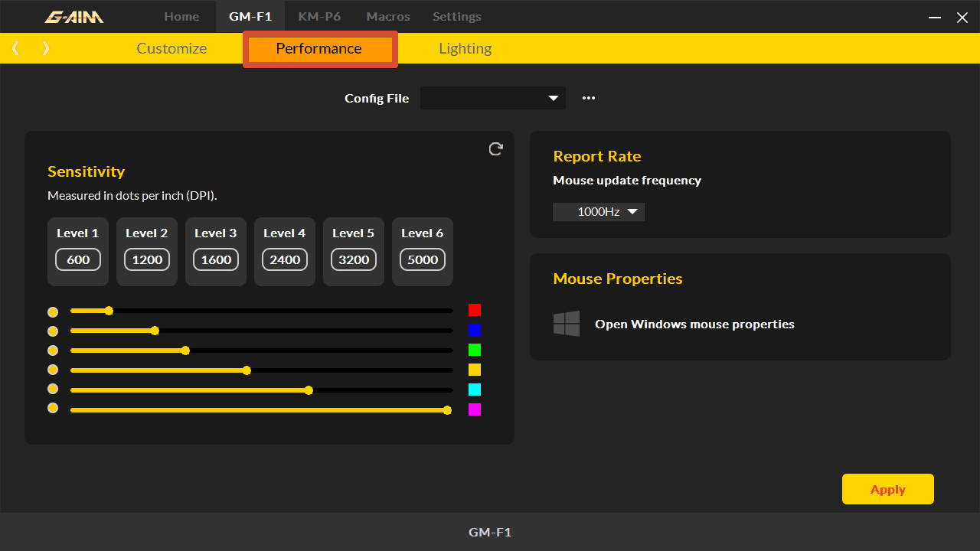The image size is (980, 551).
Task: Click the Mouse Properties heading
Action: coord(618,279)
